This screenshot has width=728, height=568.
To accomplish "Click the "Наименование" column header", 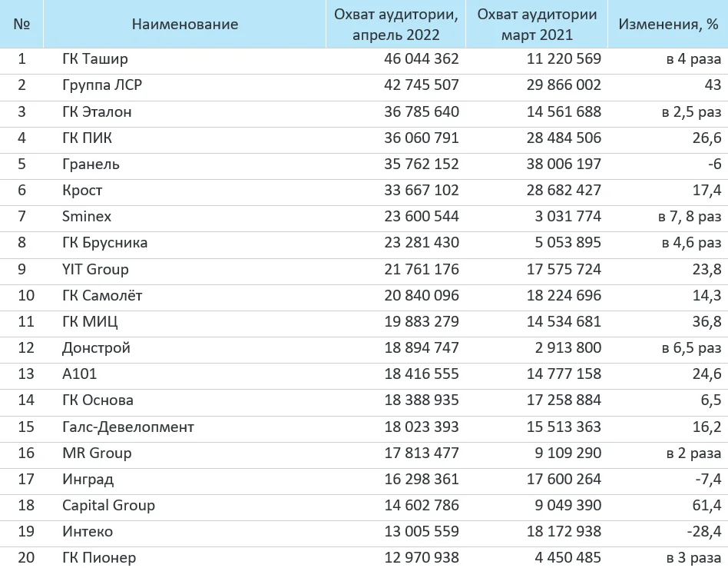I will pos(184,24).
